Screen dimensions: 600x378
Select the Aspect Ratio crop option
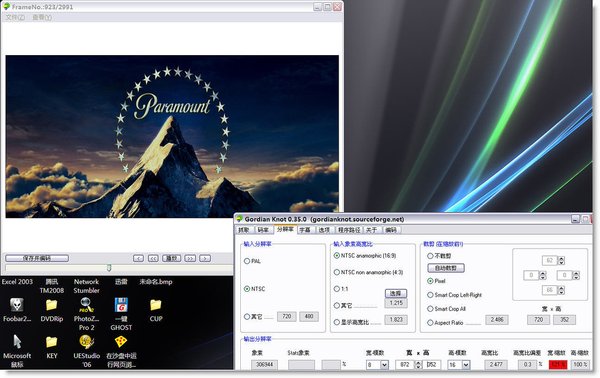click(430, 323)
